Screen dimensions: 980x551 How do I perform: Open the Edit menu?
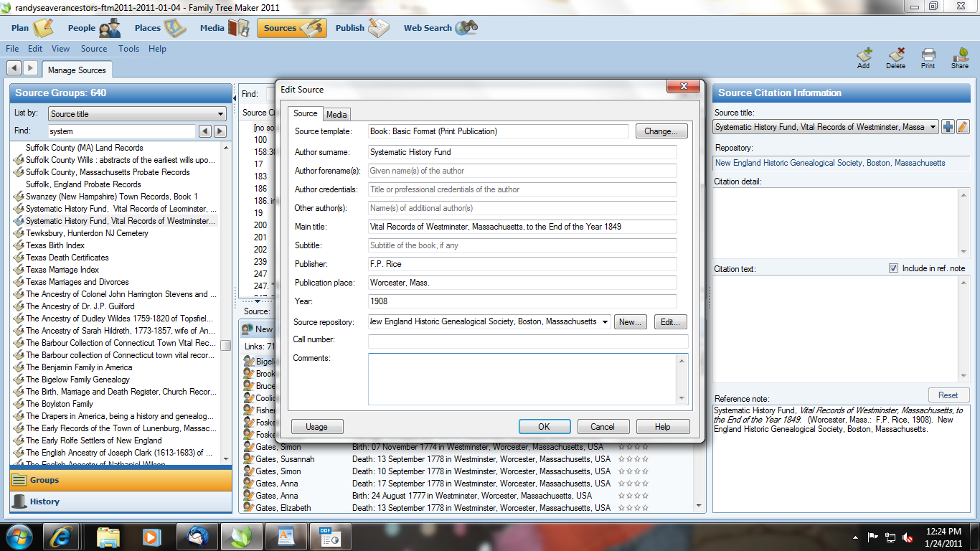(35, 49)
